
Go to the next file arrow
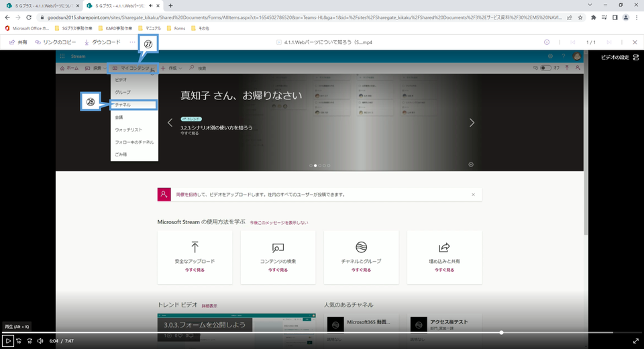point(609,42)
